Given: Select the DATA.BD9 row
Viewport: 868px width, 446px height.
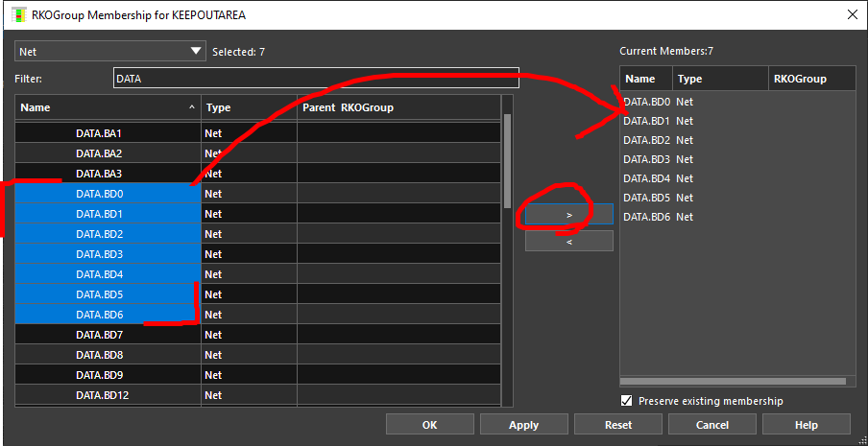Looking at the screenshot, I should coord(257,375).
